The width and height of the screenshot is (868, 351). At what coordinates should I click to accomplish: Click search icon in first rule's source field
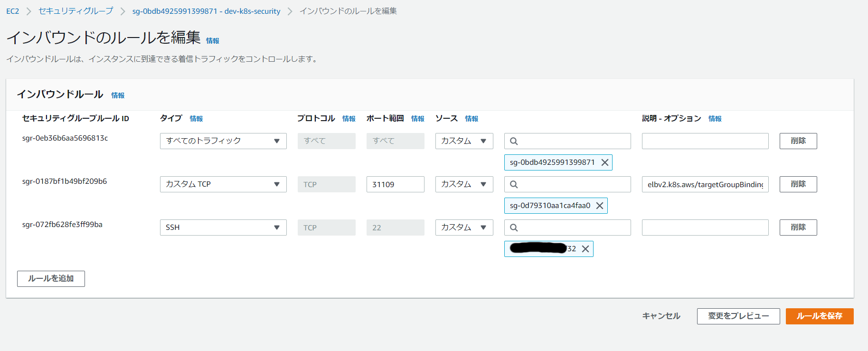pos(514,141)
